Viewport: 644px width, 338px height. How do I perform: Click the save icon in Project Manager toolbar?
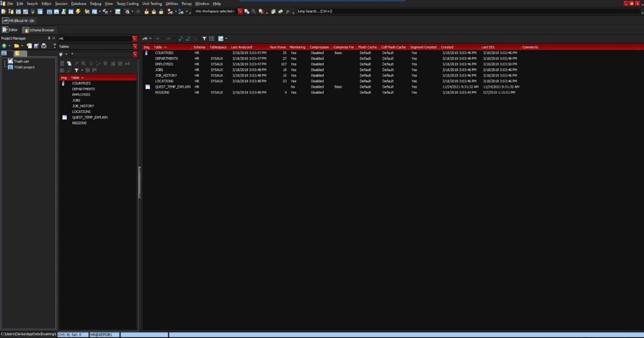36,46
